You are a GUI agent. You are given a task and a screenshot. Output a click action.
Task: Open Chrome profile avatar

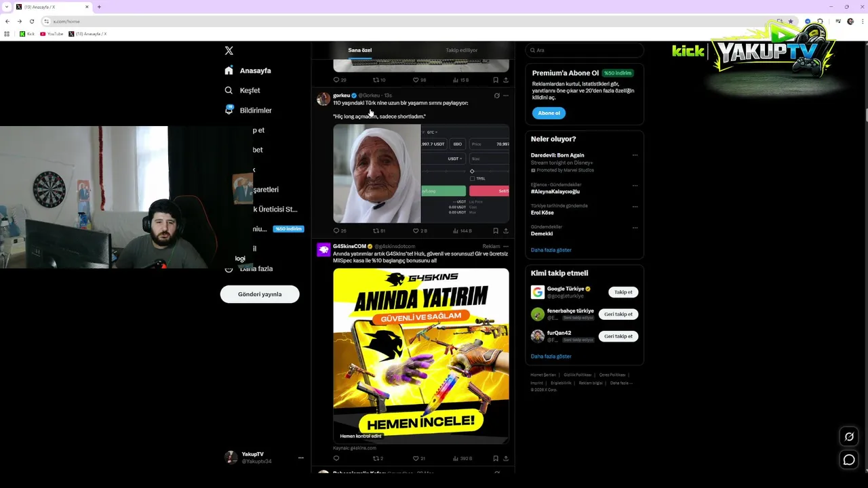(850, 21)
